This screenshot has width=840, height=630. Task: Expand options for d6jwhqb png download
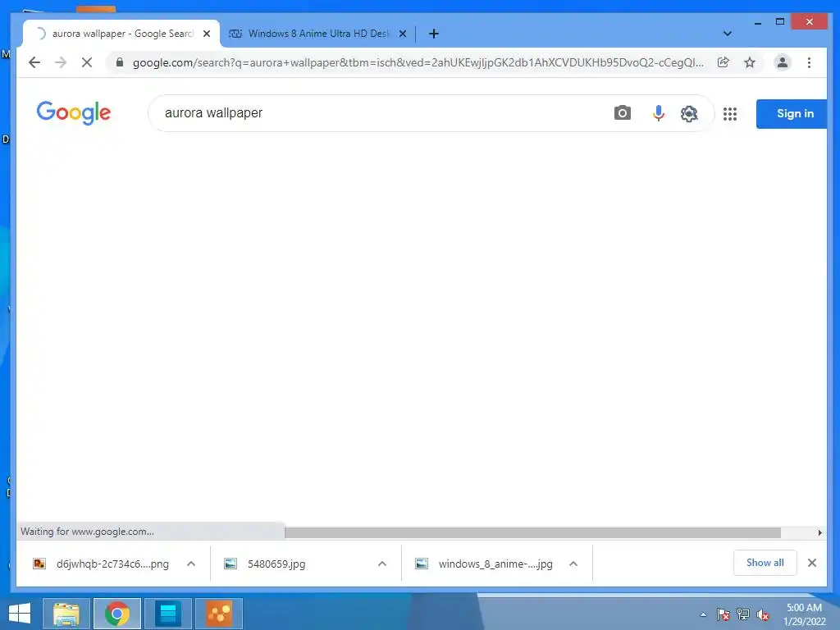(x=191, y=564)
